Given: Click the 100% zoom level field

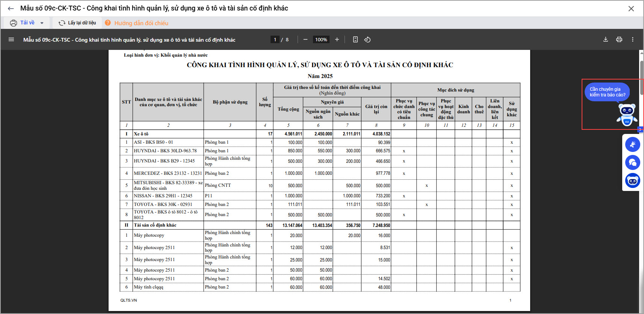Looking at the screenshot, I should tap(321, 39).
